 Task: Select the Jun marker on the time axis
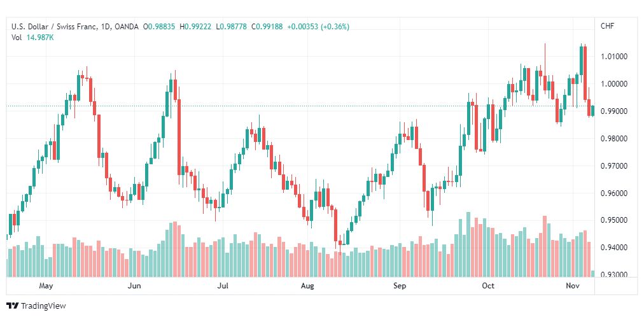coord(134,286)
